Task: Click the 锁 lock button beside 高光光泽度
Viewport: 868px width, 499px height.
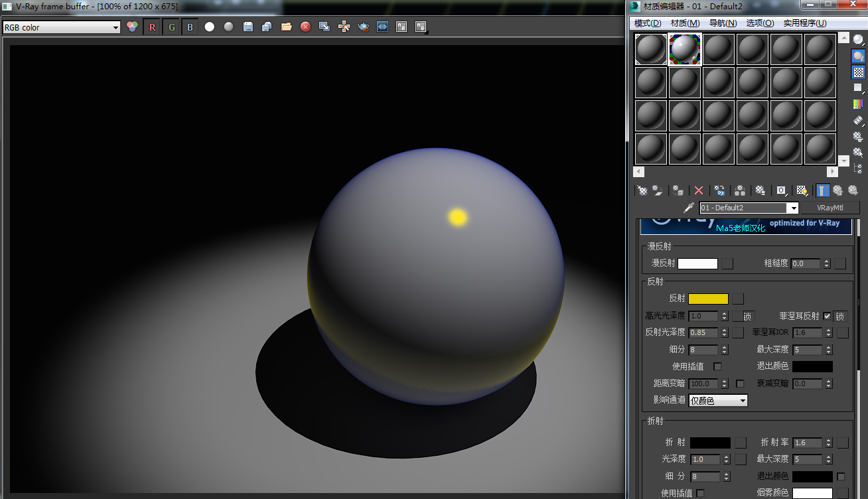Action: (748, 316)
